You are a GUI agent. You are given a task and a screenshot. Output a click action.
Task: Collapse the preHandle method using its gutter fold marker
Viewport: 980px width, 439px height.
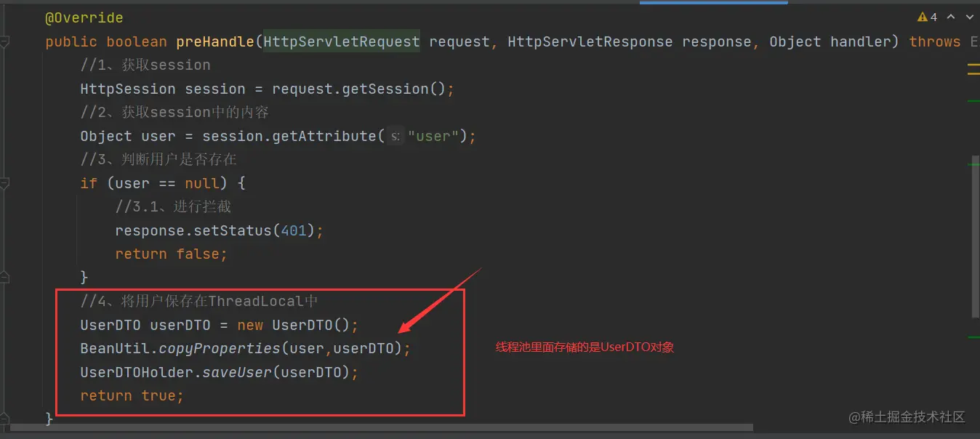pyautogui.click(x=5, y=42)
